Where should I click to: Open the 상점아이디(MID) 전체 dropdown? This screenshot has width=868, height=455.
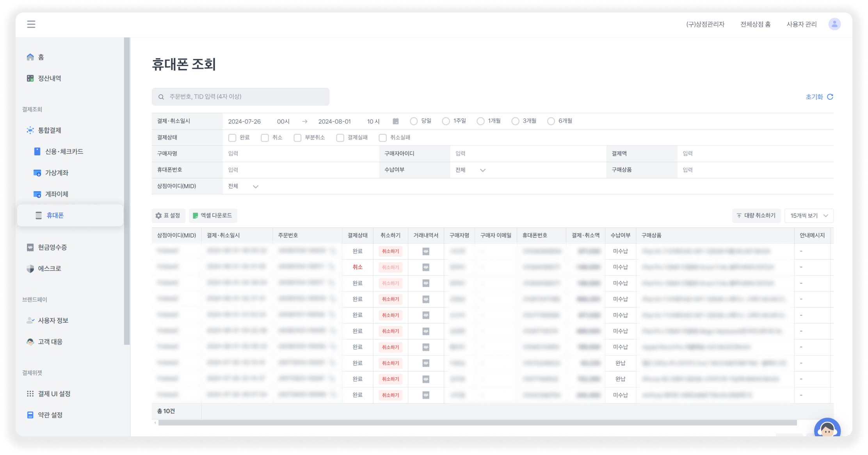[243, 187]
